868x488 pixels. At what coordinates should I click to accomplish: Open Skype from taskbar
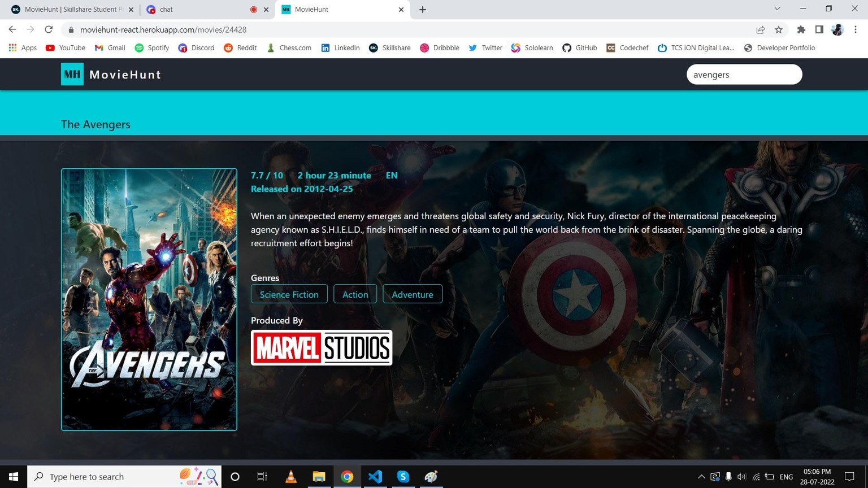coord(403,477)
